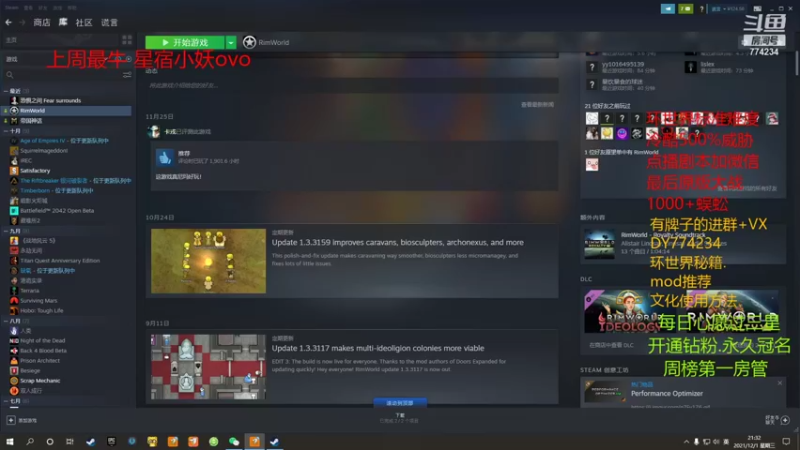This screenshot has height=450, width=800.
Task: Open the Update 1.3.3117 news thumbnail
Action: click(208, 367)
